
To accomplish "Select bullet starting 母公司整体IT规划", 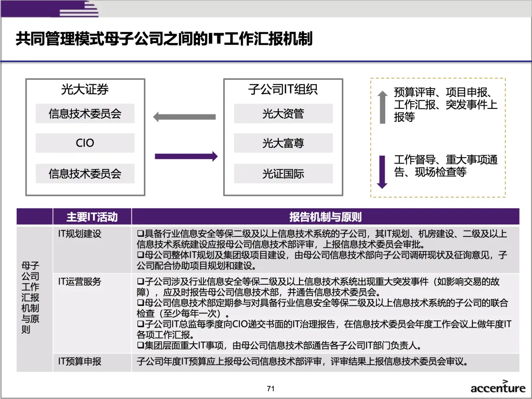I will 322,260.
